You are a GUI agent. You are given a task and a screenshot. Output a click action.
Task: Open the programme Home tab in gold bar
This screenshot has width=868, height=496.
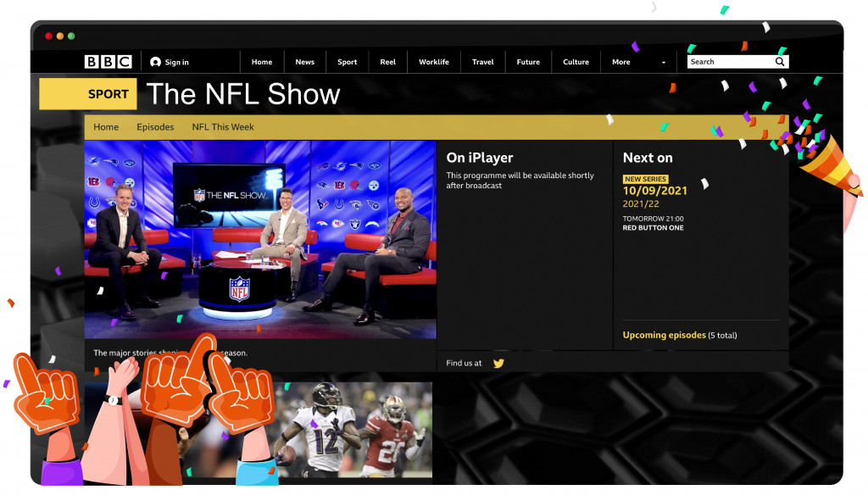(x=106, y=127)
